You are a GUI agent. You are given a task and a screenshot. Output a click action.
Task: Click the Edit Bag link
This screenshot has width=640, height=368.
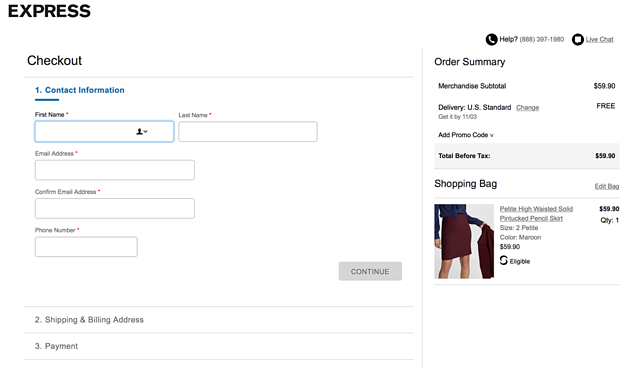pos(607,186)
